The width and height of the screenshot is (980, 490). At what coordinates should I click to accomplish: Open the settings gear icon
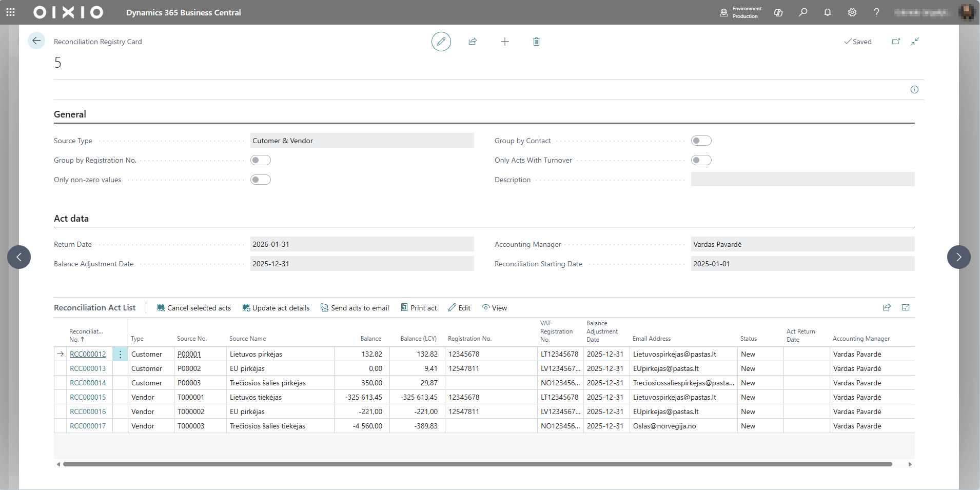click(x=852, y=12)
